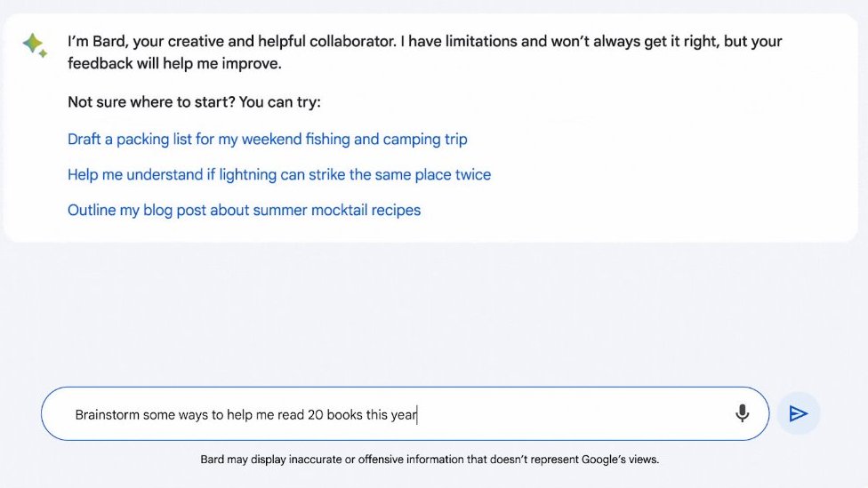Click the small lower sparkle in the Bard logo
This screenshot has height=488, width=868.
tap(43, 54)
